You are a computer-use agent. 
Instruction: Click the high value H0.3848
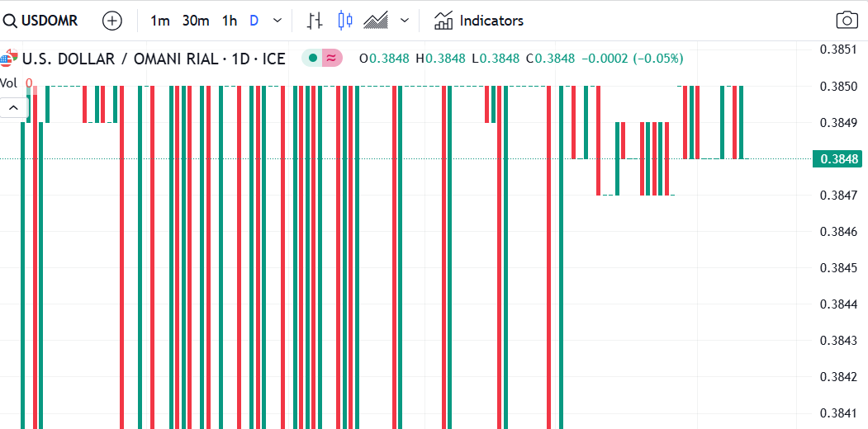click(441, 58)
